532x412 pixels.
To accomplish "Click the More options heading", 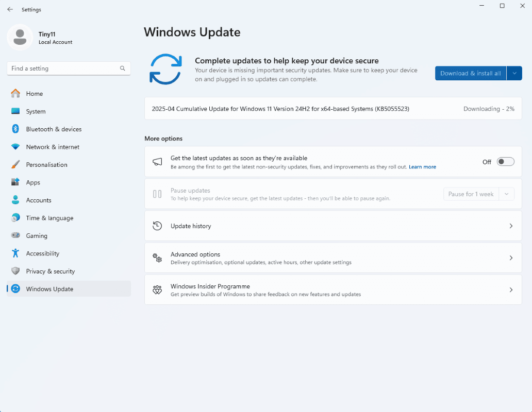I will (163, 138).
